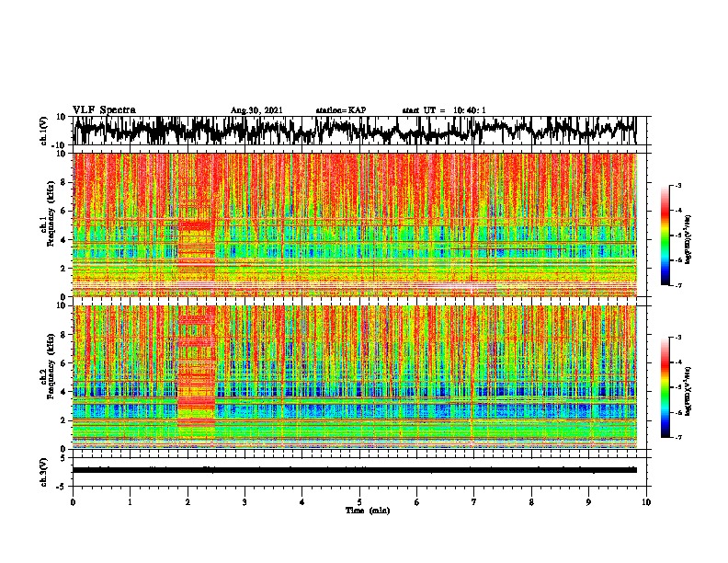Viewport: 728px width, 563px height.
Task: Click the ch.1 frequency tick label '8'
Action: 63,182
